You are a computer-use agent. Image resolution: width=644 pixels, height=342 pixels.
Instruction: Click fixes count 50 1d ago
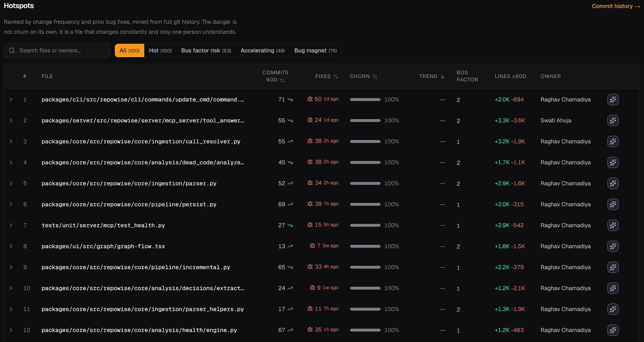(x=323, y=99)
